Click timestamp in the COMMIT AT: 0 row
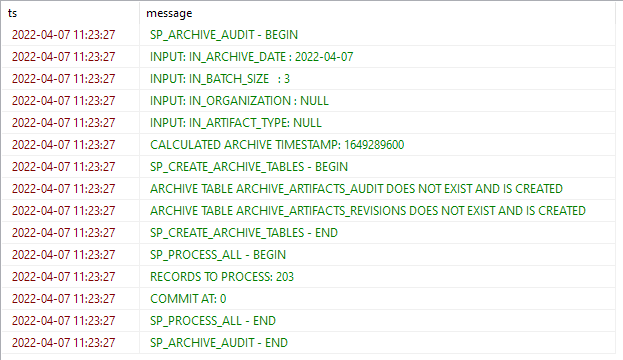This screenshot has height=360, width=623. pos(64,299)
